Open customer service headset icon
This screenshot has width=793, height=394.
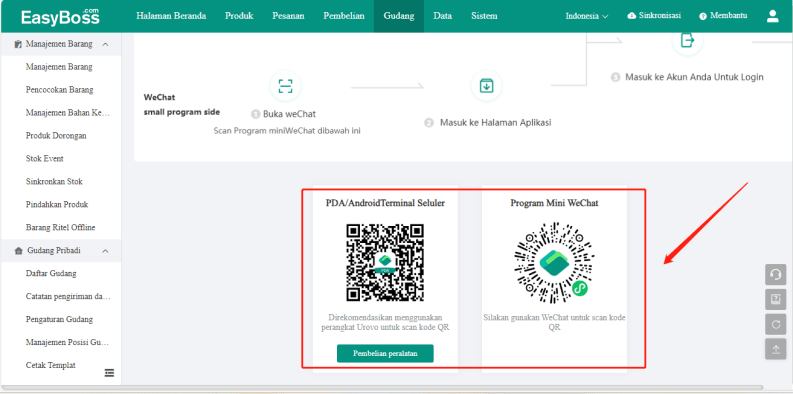tap(775, 275)
